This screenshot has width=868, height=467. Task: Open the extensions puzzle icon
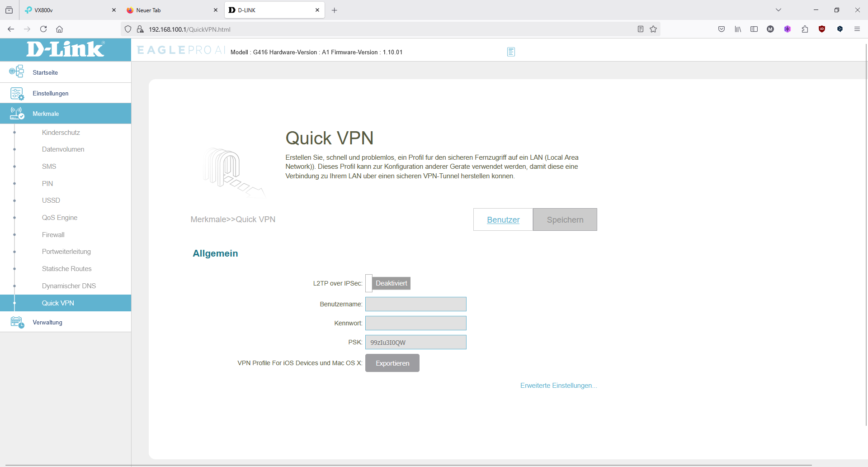[805, 29]
